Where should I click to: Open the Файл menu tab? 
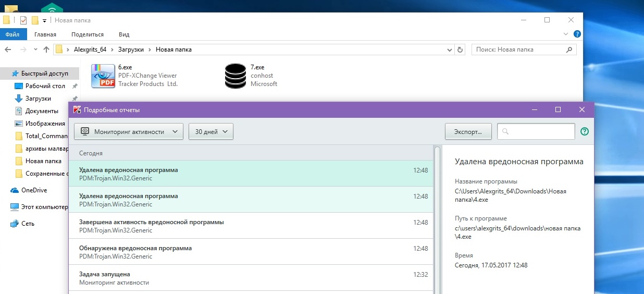[13, 34]
